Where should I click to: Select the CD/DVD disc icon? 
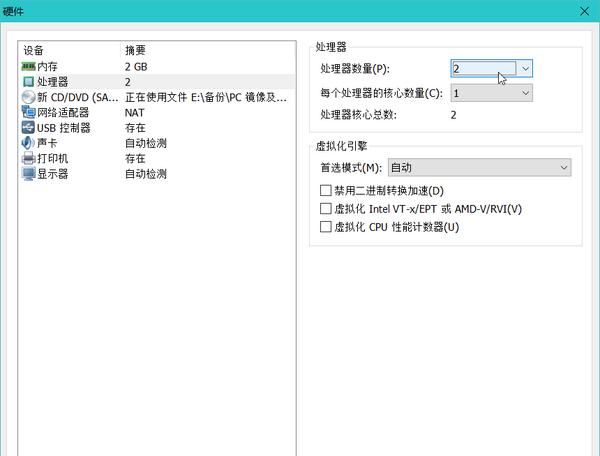28,97
